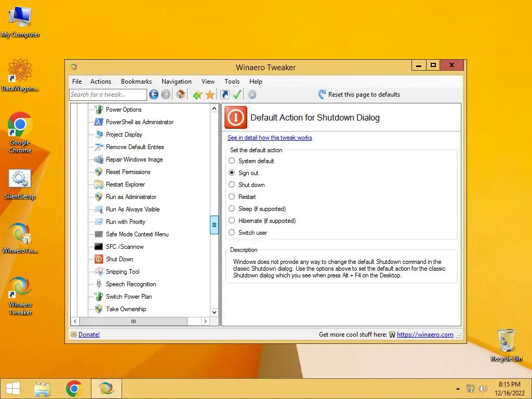This screenshot has width=532, height=399.
Task: Click the PowerShell as Administrator icon
Action: pyautogui.click(x=99, y=122)
